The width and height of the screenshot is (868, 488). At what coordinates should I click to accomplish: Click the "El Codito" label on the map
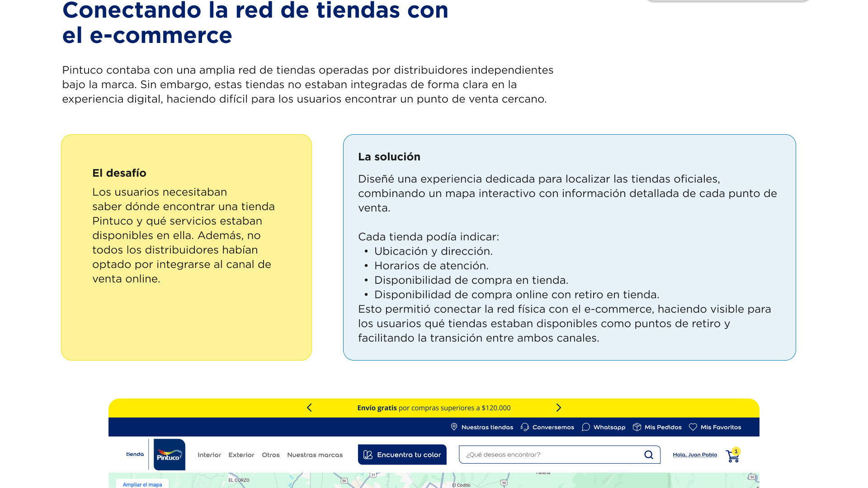click(461, 485)
